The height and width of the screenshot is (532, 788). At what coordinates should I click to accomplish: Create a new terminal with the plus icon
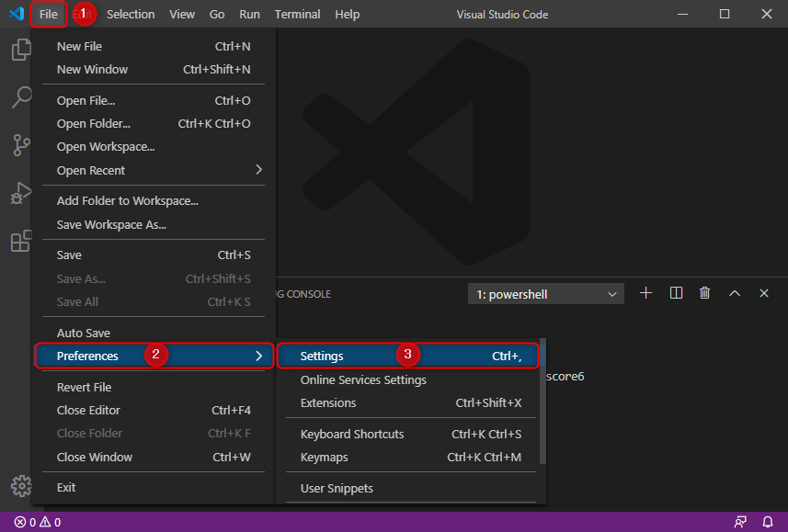(645, 292)
